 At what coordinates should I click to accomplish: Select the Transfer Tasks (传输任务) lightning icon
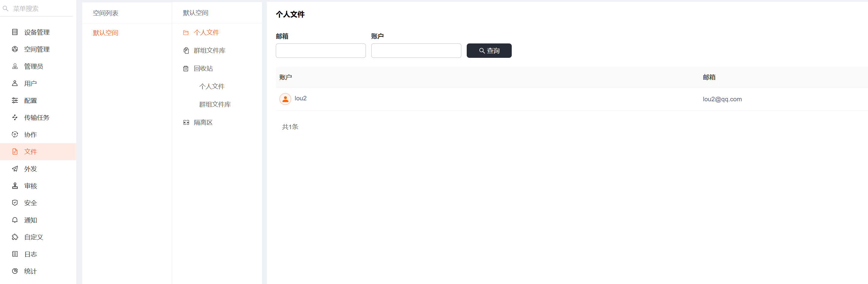[15, 117]
